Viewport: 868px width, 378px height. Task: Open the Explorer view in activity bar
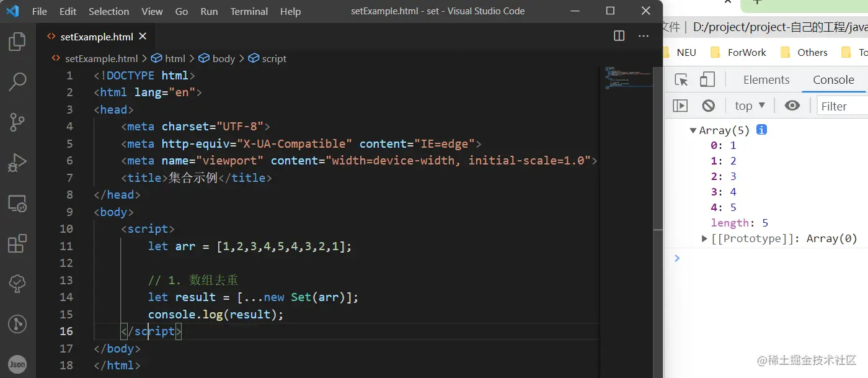coord(17,42)
